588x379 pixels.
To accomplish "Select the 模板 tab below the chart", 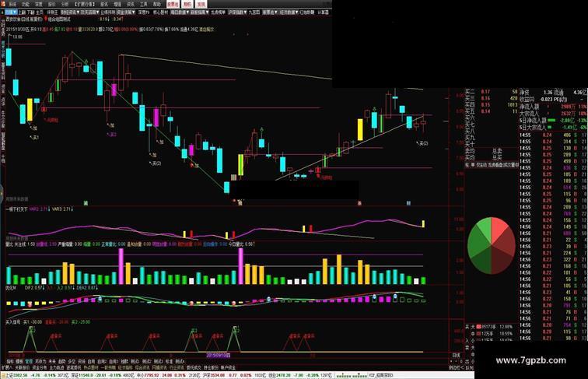I will [x=19, y=361].
